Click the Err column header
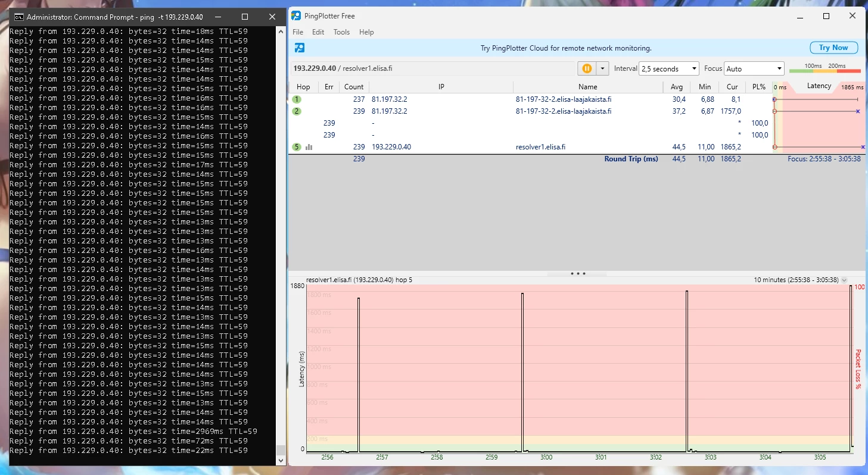Image resolution: width=868 pixels, height=475 pixels. [329, 87]
